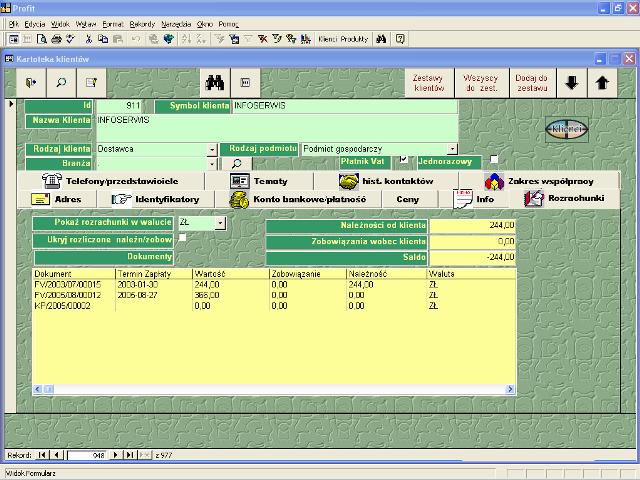Select document row FV/2003/07/00015
This screenshot has width=640, height=480.
274,284
